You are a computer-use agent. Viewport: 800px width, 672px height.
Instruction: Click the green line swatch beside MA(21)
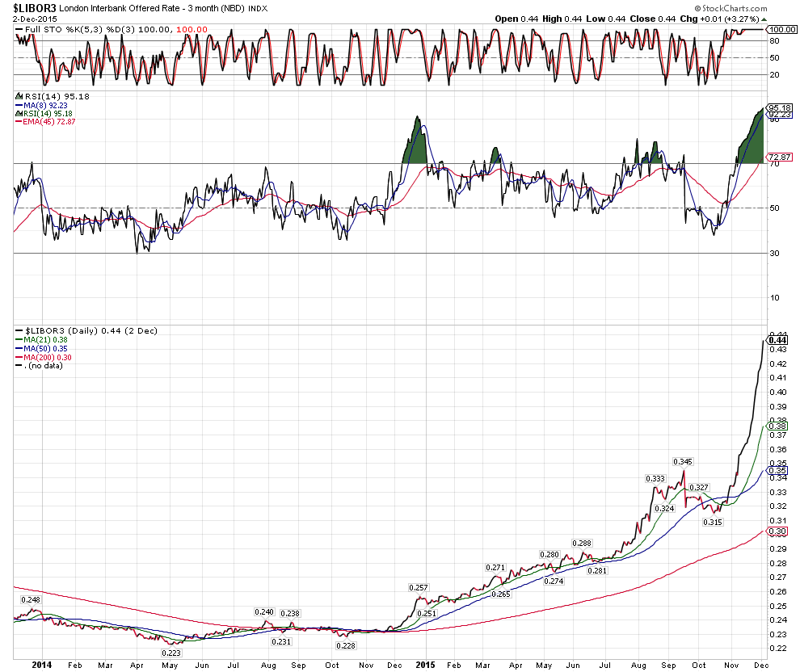point(19,339)
